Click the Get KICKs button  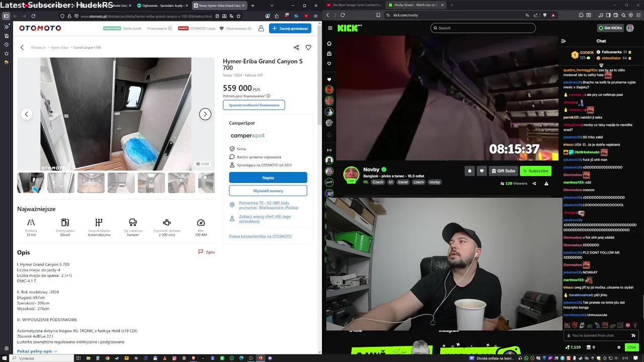point(610,28)
